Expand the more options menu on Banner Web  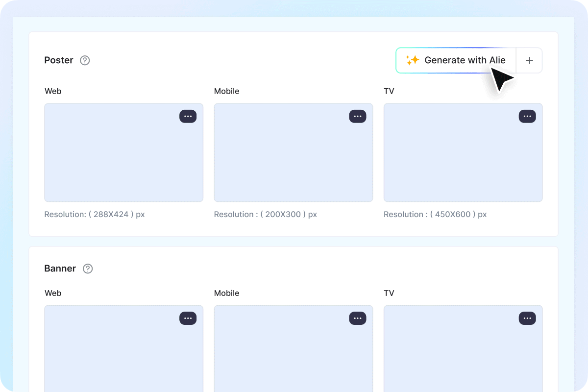tap(188, 318)
